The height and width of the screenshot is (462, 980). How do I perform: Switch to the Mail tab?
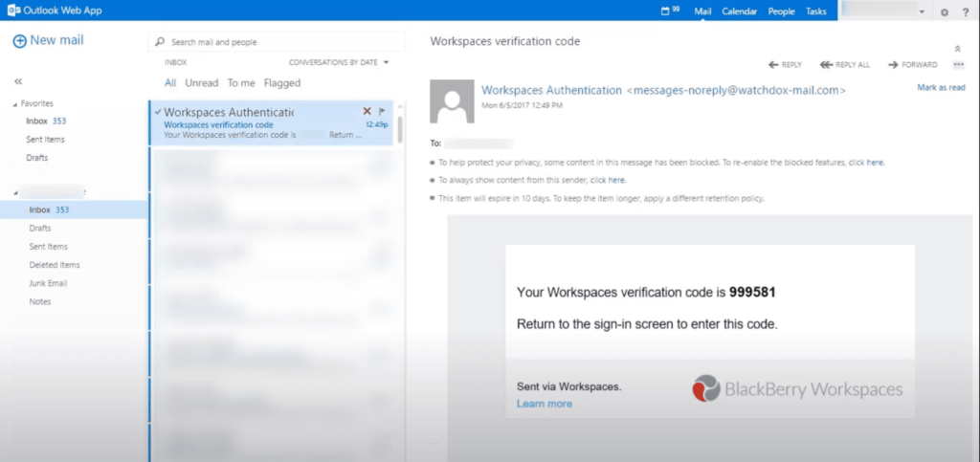click(x=702, y=11)
